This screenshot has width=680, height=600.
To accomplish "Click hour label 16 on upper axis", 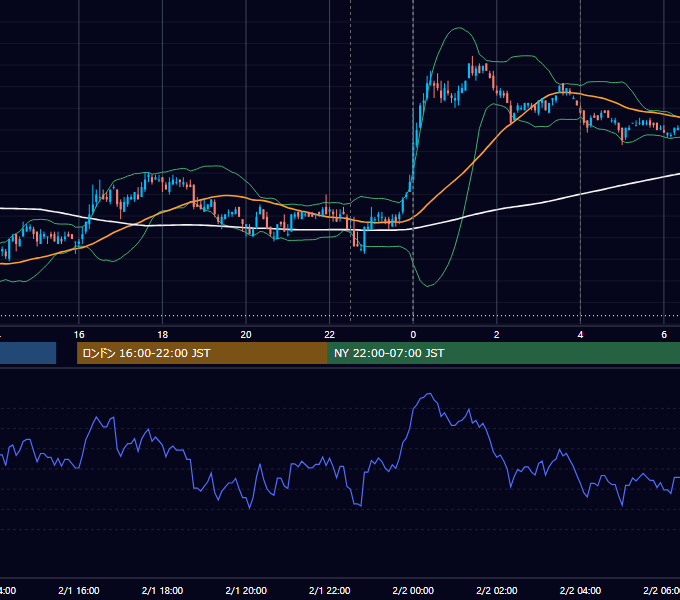I will pyautogui.click(x=79, y=335).
